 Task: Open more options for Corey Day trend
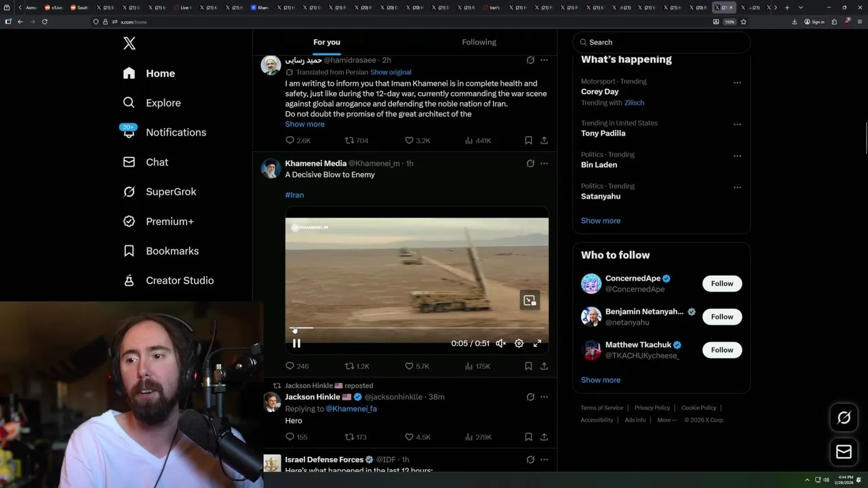point(737,83)
